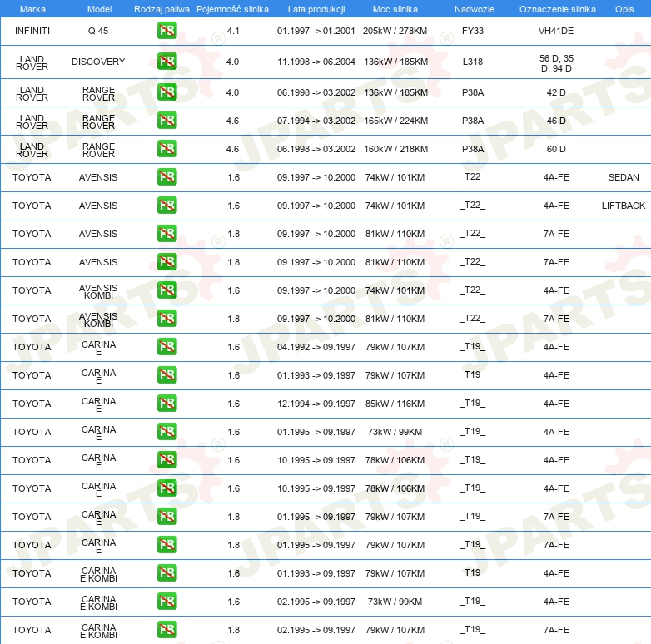
Task: Select the petrol icon in the Range Rover 42 D row
Action: pos(166,92)
